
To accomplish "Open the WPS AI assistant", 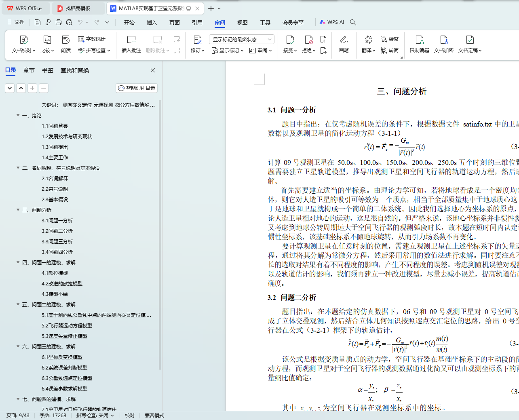I will click(332, 22).
